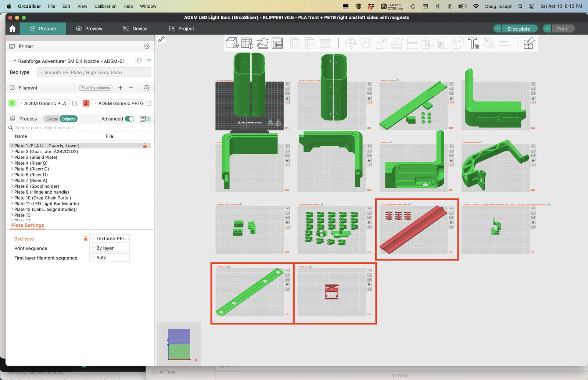Add a filament with the plus icon
Screen dimensions: 588x380
click(120, 88)
